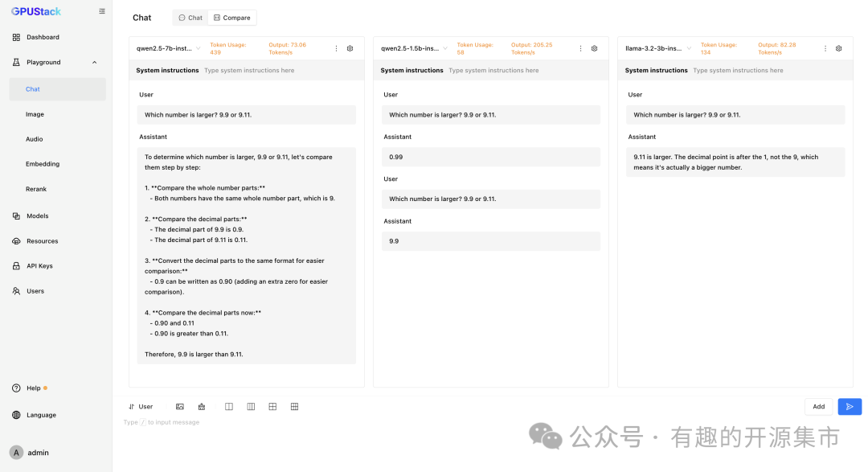Toggle the User role switch button

(141, 407)
